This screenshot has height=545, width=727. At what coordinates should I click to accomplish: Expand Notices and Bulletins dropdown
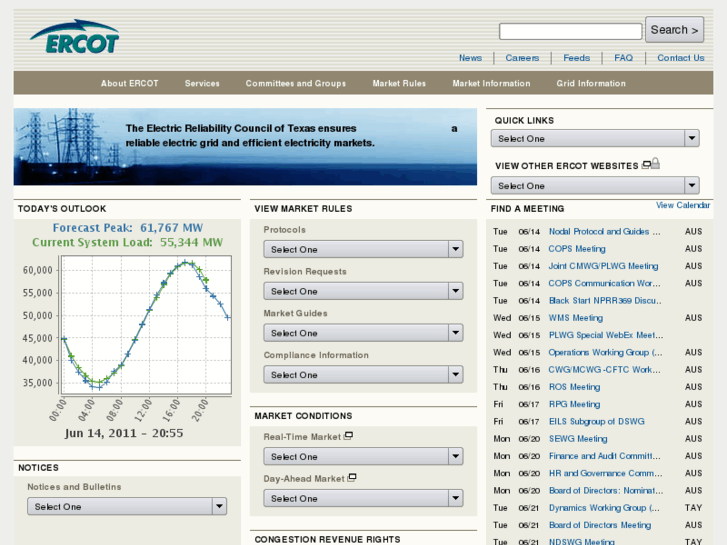pos(127,507)
